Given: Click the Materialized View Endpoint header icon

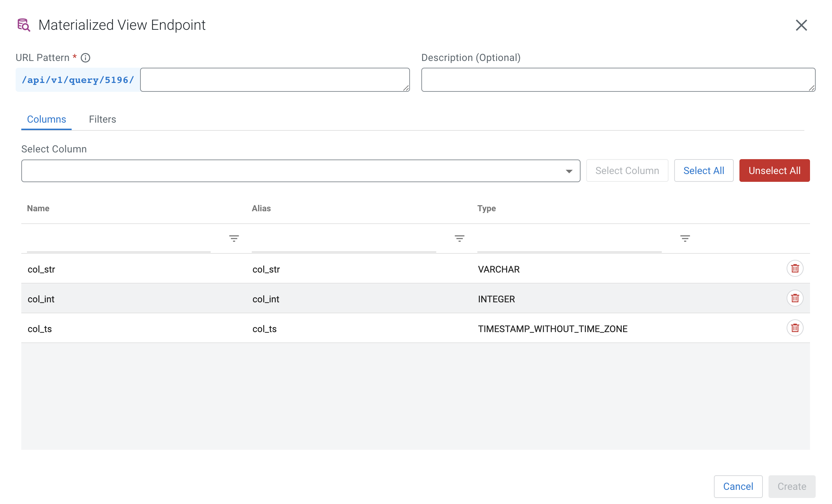Looking at the screenshot, I should [x=24, y=25].
